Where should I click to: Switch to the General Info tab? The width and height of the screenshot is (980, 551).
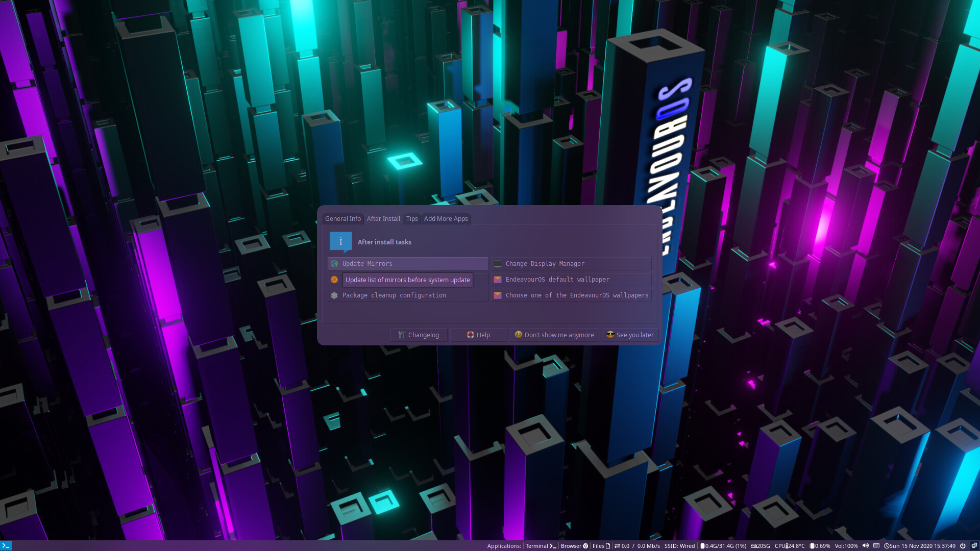click(x=342, y=218)
